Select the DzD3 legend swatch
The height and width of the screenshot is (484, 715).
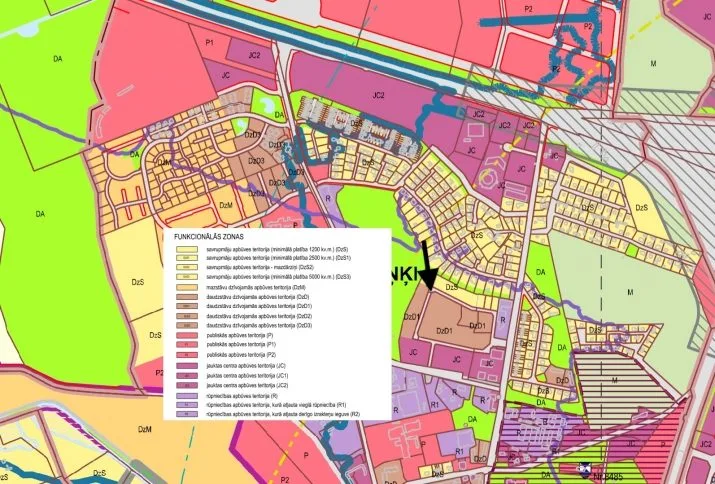coord(187,326)
